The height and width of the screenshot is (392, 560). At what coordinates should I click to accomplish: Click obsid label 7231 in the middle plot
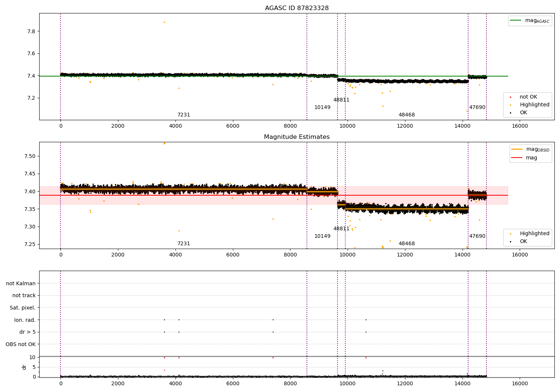(184, 243)
